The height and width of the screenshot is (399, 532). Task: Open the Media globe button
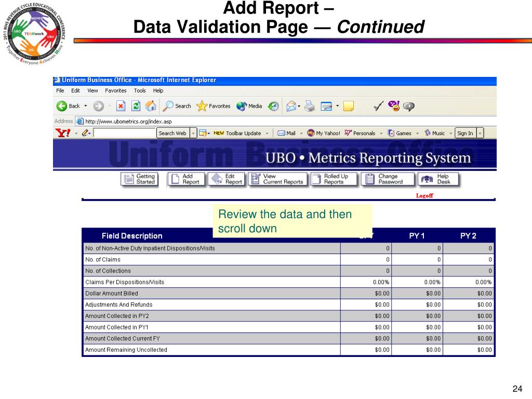[x=249, y=106]
